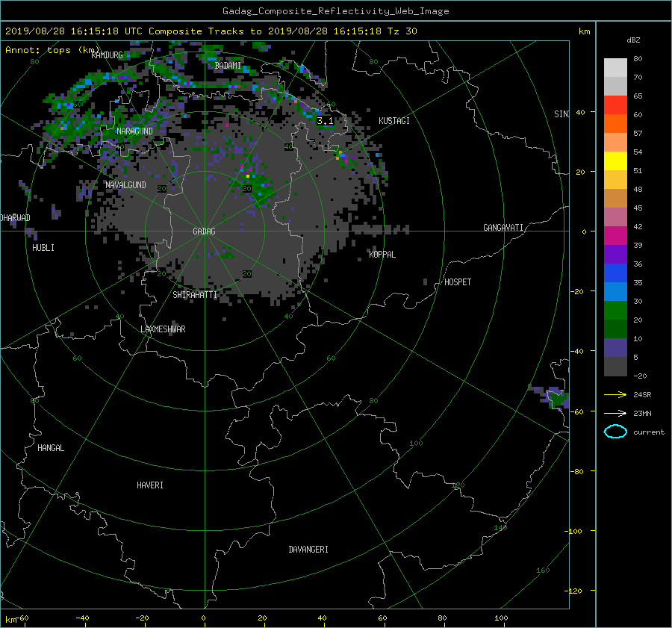Click the cyan current ellipse legend icon

pyautogui.click(x=615, y=432)
